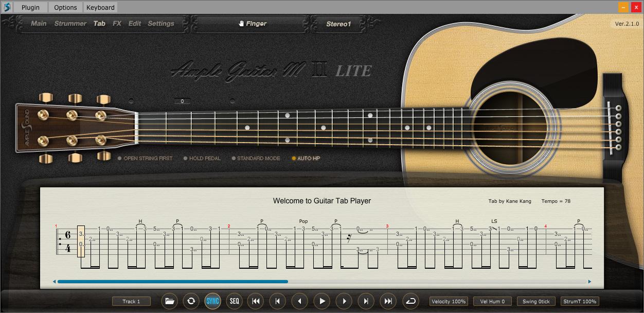Adjust the Velocity 100% control

(448, 301)
